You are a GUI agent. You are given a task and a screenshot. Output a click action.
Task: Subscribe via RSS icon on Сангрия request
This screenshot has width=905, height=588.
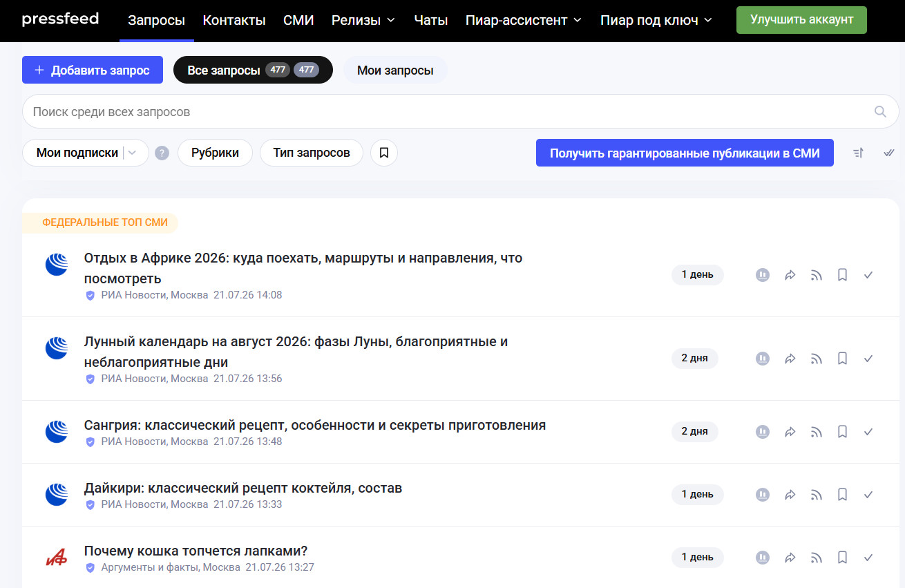pyautogui.click(x=816, y=432)
